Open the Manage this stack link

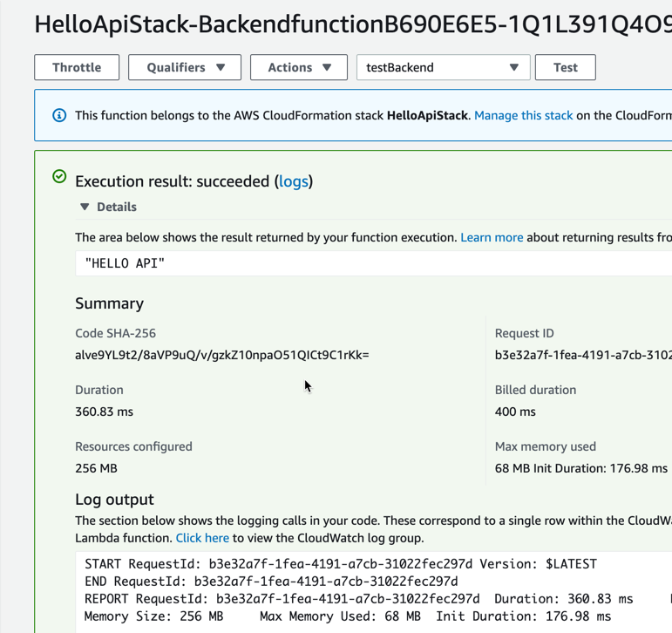[523, 115]
